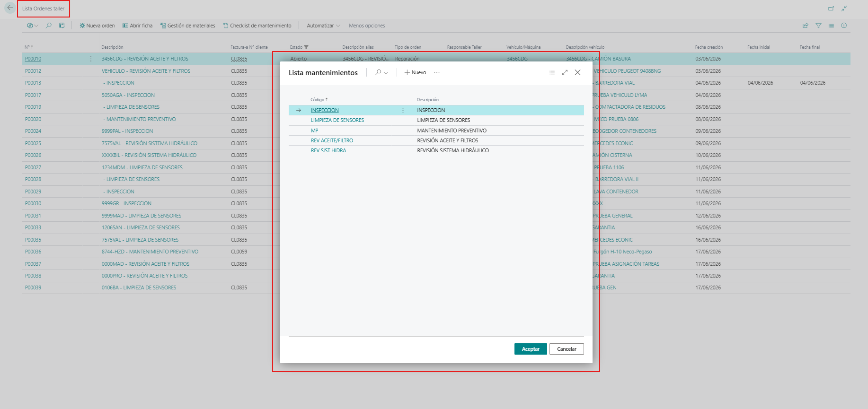The image size is (868, 409).
Task: Click the Aceptar button
Action: 531,349
